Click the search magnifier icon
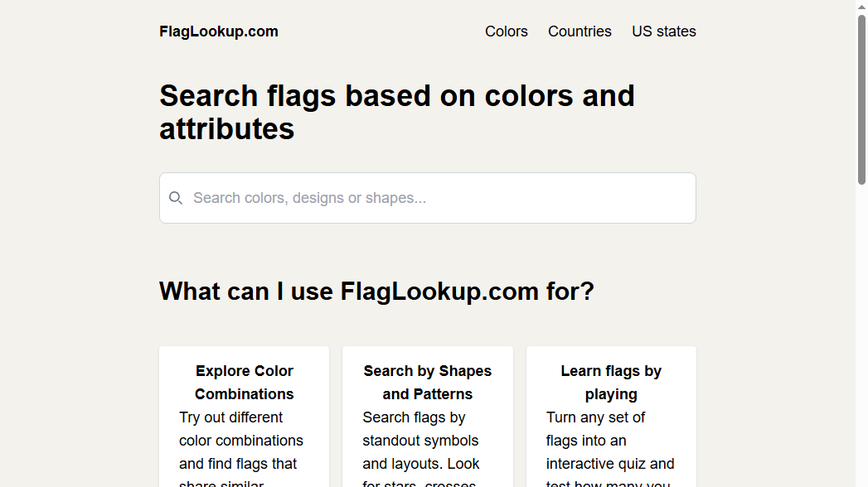868x487 pixels. click(x=176, y=198)
